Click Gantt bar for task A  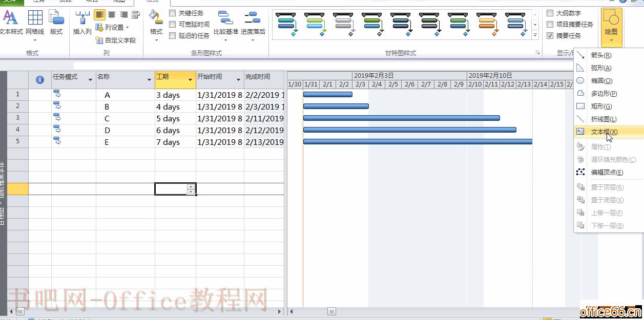coord(328,94)
